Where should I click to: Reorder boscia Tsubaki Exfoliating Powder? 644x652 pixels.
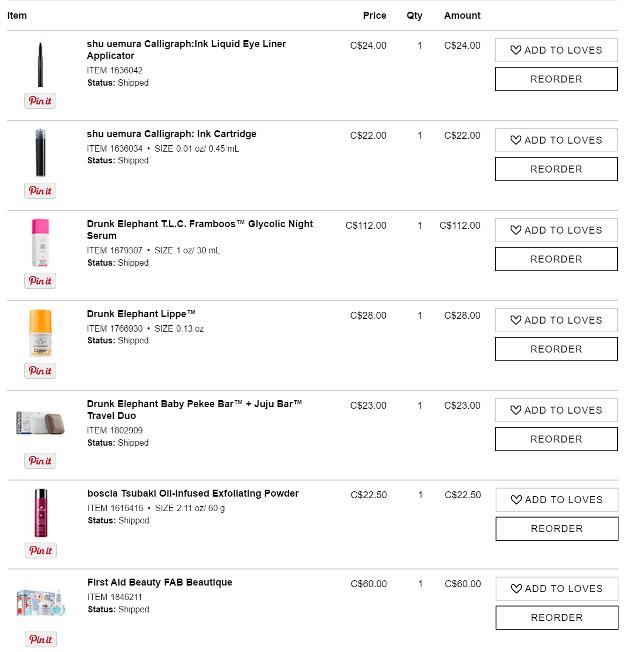[557, 529]
